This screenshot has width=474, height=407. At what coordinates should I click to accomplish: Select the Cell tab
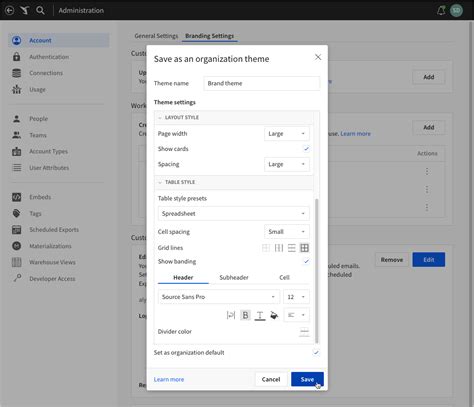[x=284, y=278]
